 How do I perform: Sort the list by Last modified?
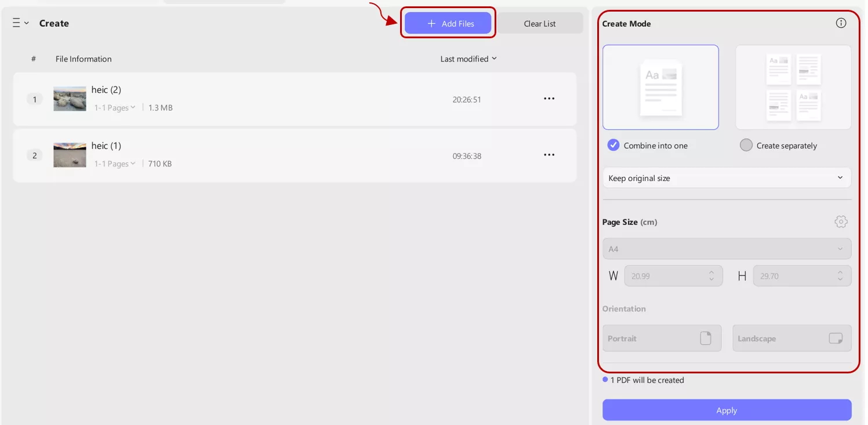pos(468,59)
